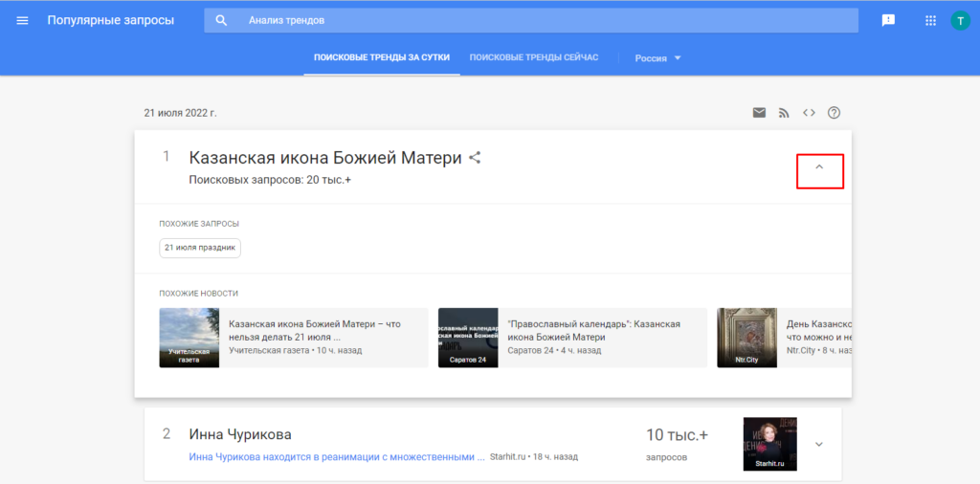980x484 pixels.
Task: Open the Инна Чурикова news link
Action: pyautogui.click(x=337, y=457)
